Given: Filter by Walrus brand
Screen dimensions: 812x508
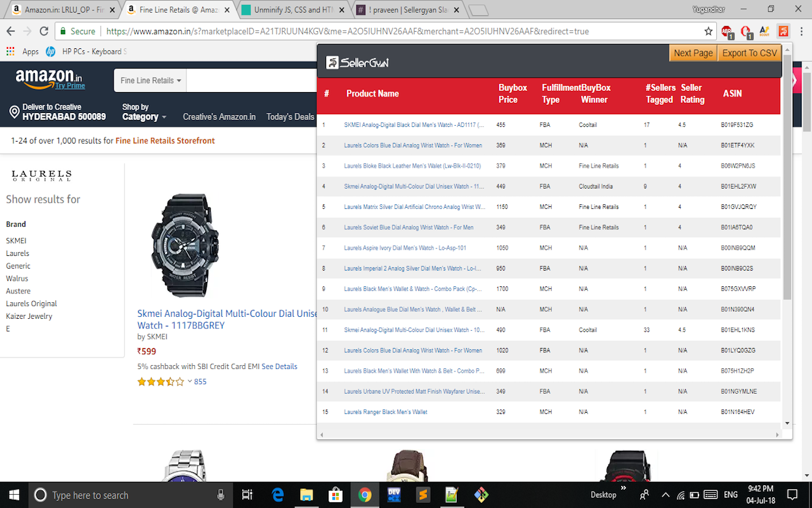Looking at the screenshot, I should (17, 278).
